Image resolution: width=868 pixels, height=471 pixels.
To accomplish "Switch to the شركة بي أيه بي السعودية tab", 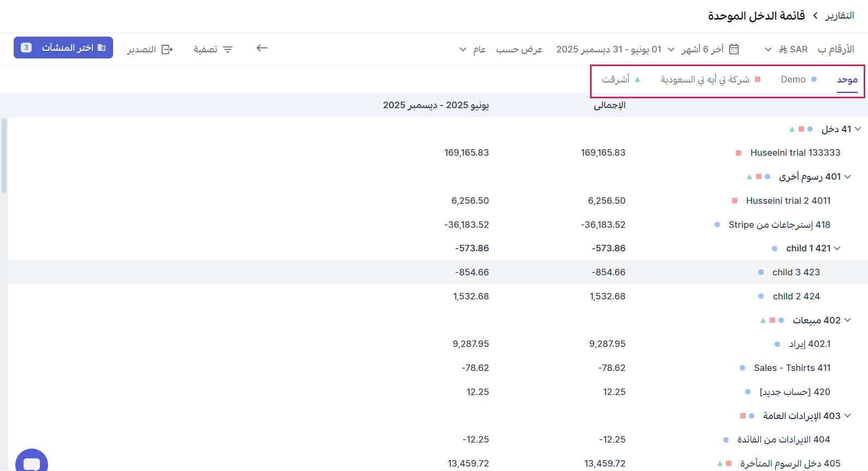I will (711, 79).
